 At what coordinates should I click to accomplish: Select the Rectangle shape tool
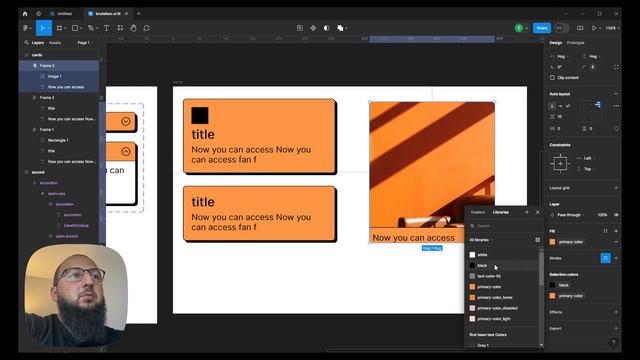tap(75, 28)
